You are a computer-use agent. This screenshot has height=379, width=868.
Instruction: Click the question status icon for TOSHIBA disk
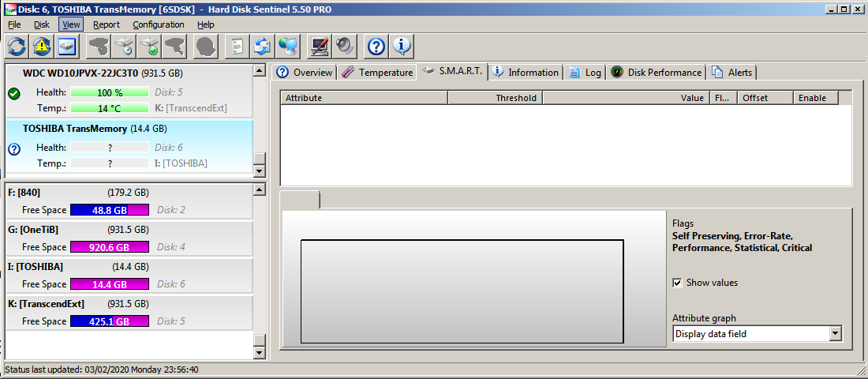(x=14, y=149)
